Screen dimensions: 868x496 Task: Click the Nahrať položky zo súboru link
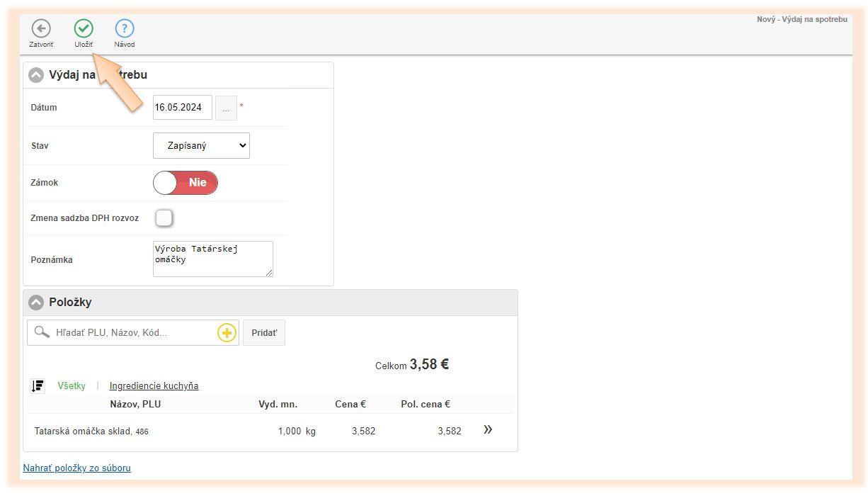pos(76,468)
